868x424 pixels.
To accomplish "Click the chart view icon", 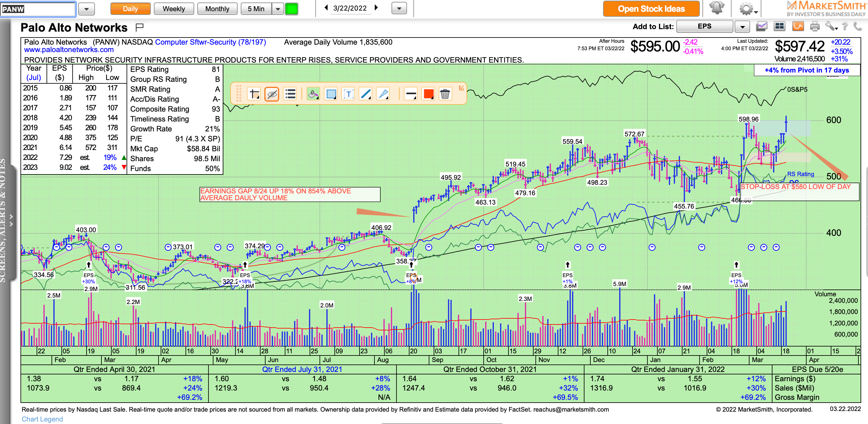I will point(762,26).
